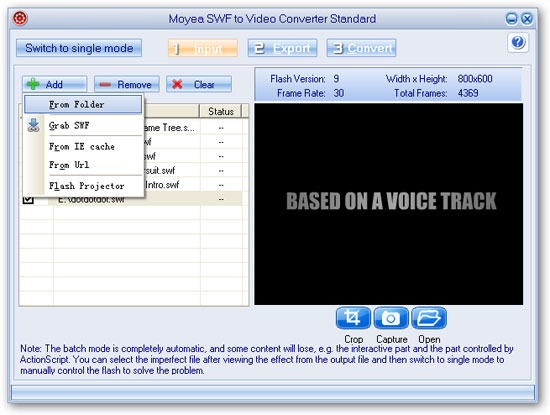Go to the Convert step tab
Image resolution: width=550 pixels, height=415 pixels.
pyautogui.click(x=361, y=48)
